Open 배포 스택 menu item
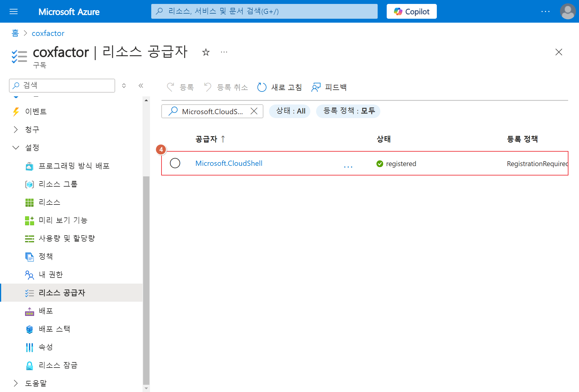Viewport: 579px width, 392px height. 54,329
